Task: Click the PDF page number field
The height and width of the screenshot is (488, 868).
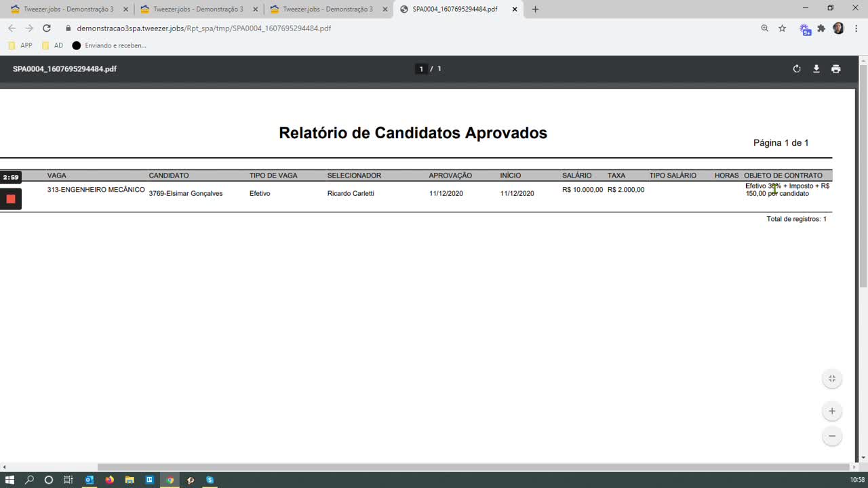Action: [x=421, y=68]
